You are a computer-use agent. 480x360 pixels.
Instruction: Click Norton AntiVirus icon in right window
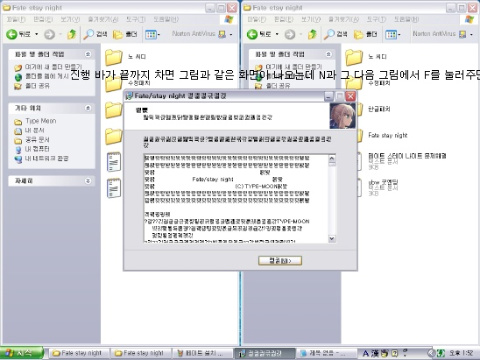[462, 34]
